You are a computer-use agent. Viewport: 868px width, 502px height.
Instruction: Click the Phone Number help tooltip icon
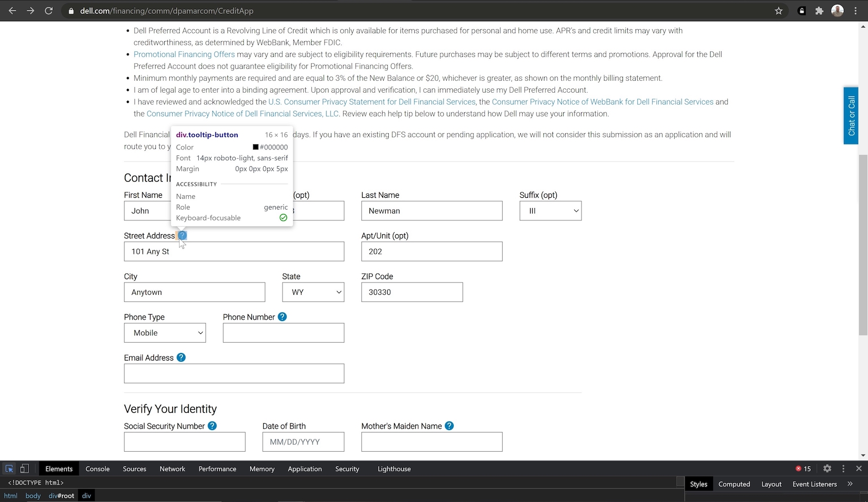point(282,317)
